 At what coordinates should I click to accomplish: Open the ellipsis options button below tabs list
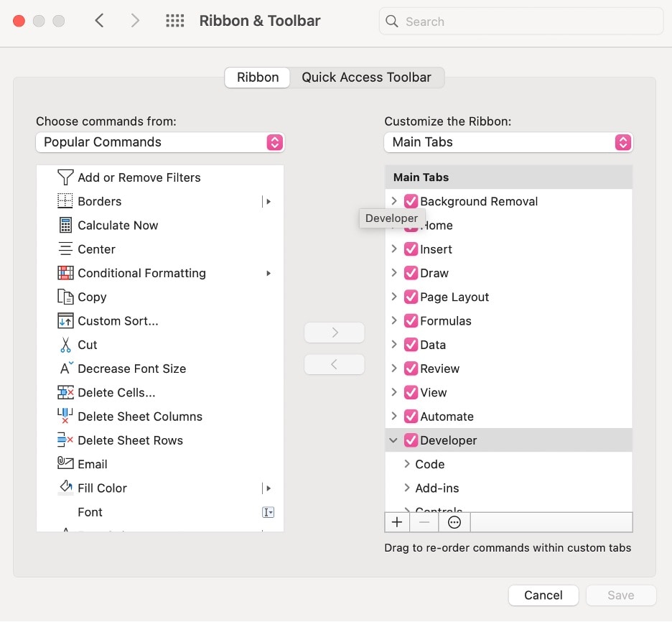click(454, 522)
